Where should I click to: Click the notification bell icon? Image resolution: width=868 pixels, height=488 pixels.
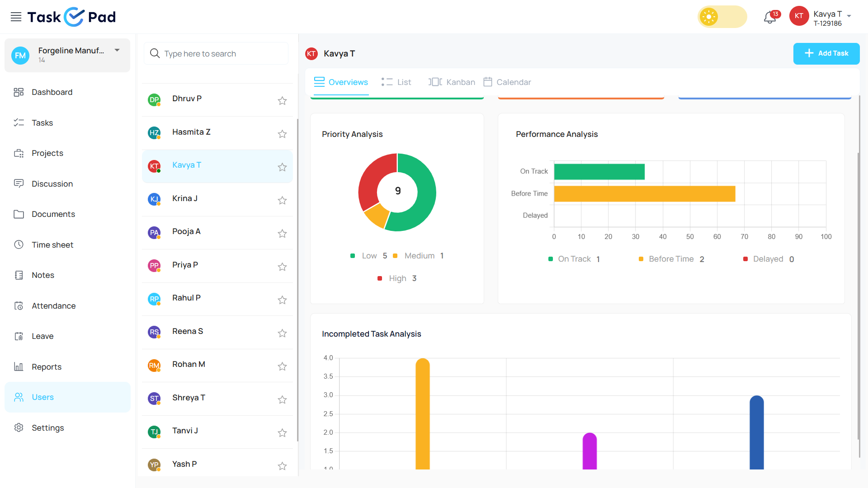coord(769,17)
